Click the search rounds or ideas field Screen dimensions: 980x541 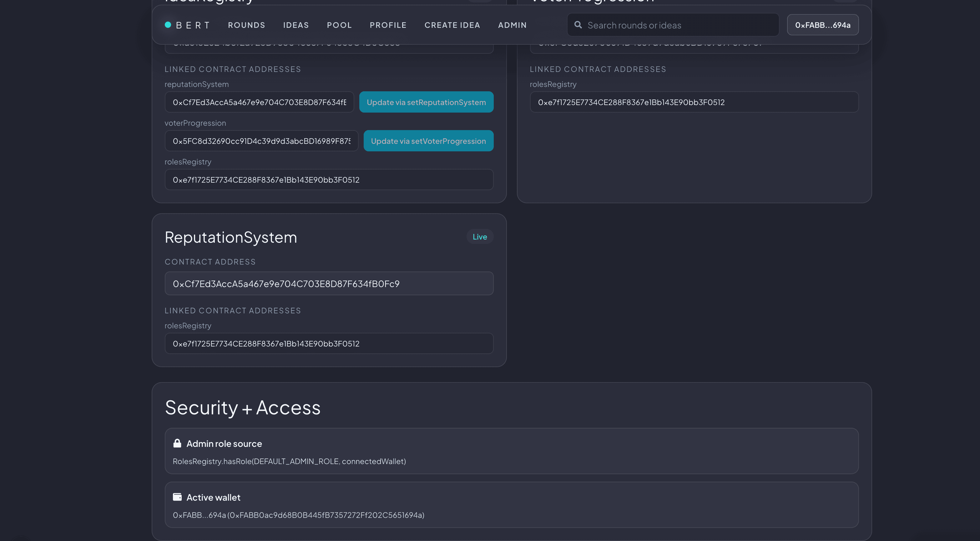(673, 25)
